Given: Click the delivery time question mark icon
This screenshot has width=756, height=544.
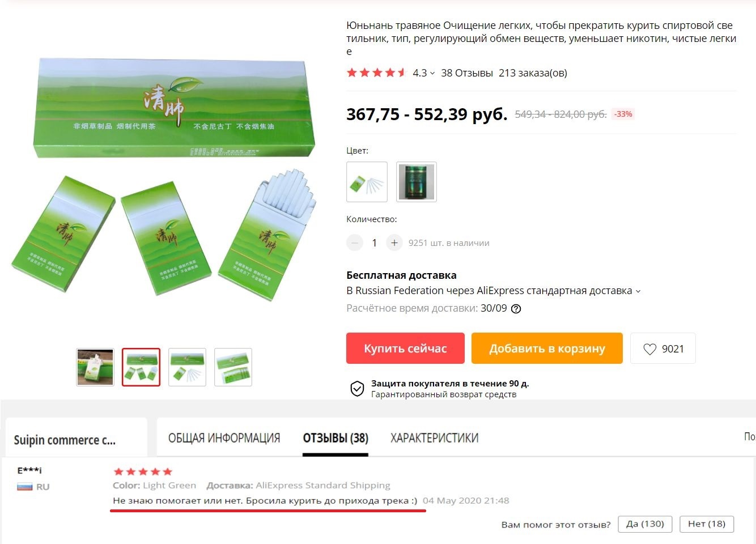Looking at the screenshot, I should [516, 309].
